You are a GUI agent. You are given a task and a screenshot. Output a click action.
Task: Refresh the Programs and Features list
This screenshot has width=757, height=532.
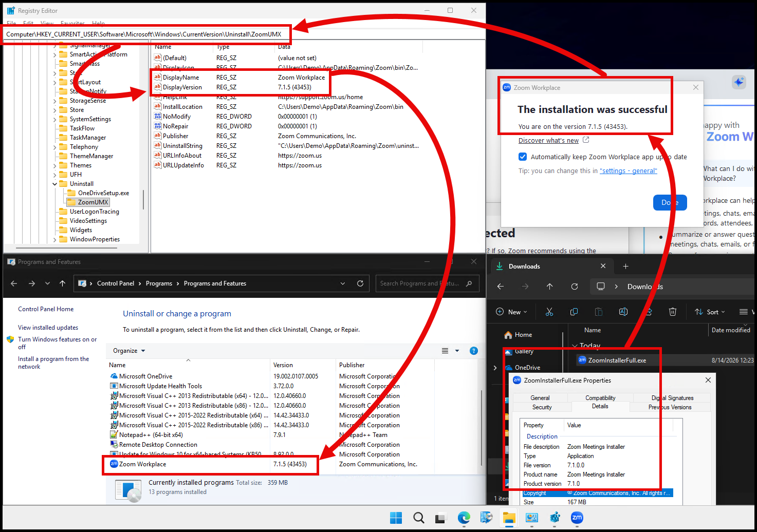coord(360,283)
